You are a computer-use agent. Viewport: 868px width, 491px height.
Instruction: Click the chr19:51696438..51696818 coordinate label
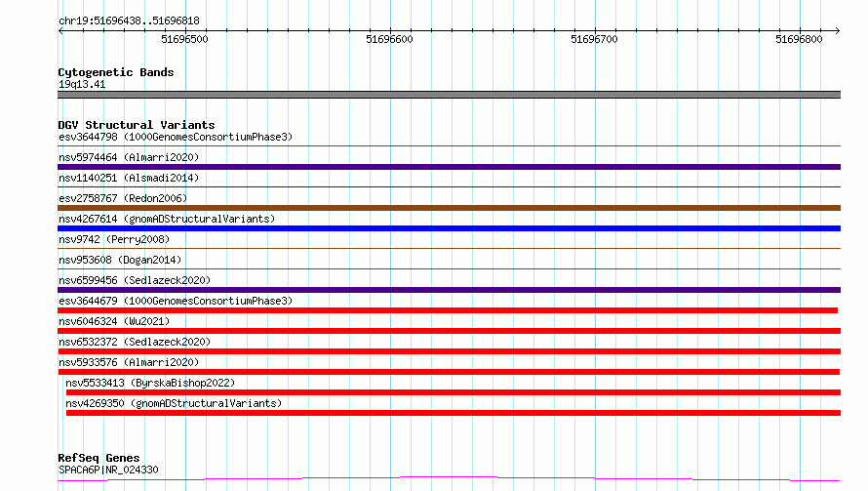pyautogui.click(x=129, y=21)
